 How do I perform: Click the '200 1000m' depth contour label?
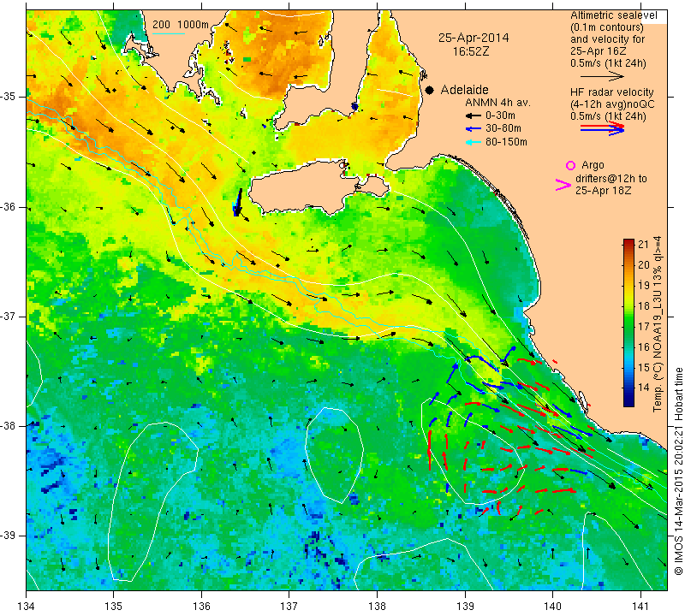pyautogui.click(x=181, y=25)
